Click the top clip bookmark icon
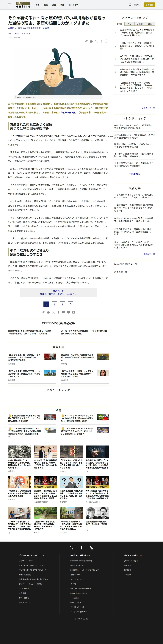 pos(86,41)
